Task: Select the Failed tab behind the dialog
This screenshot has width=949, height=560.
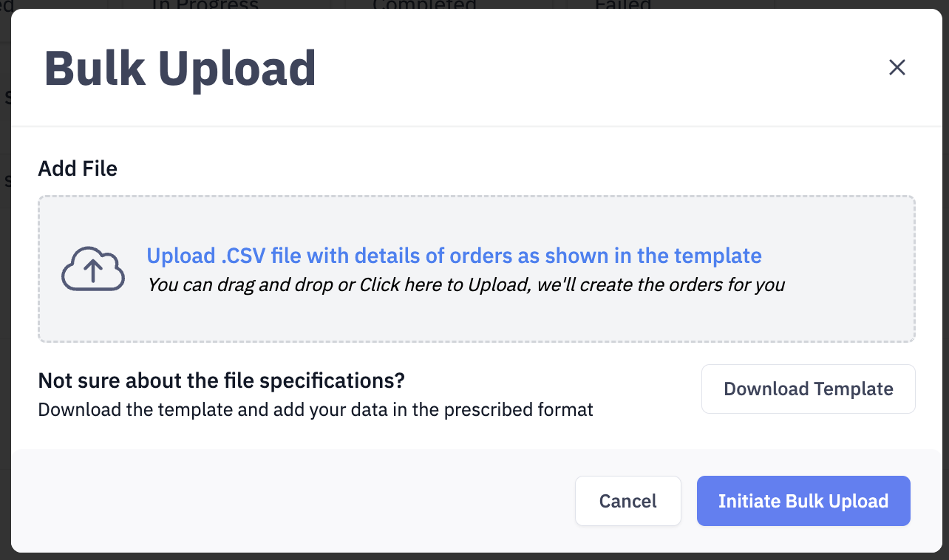Action: click(x=623, y=5)
